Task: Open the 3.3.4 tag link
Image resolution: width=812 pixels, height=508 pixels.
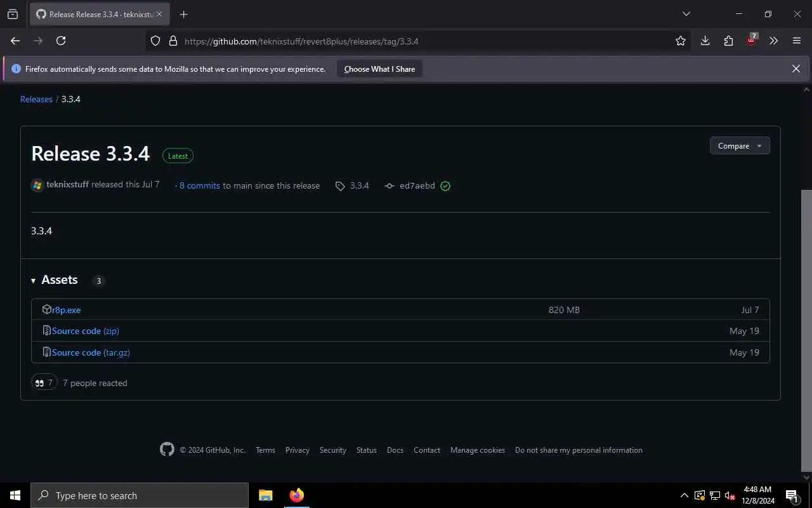Action: [x=353, y=185]
